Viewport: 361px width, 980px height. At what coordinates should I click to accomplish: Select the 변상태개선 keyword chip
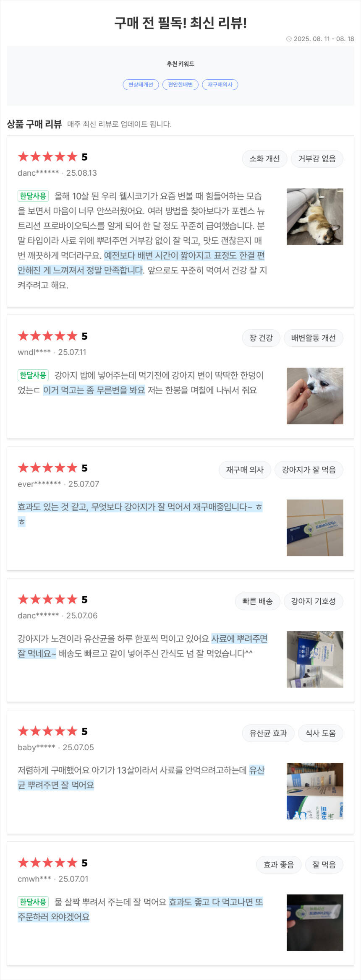[141, 85]
